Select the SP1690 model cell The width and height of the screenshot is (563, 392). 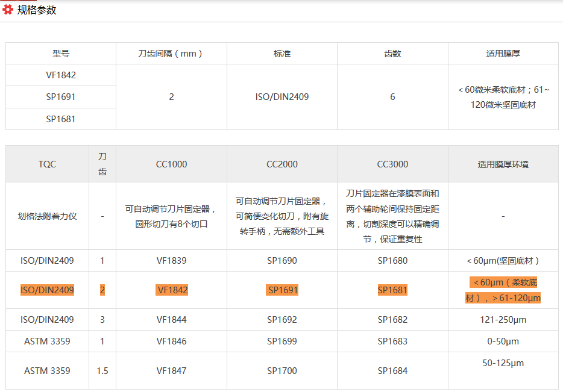282,261
